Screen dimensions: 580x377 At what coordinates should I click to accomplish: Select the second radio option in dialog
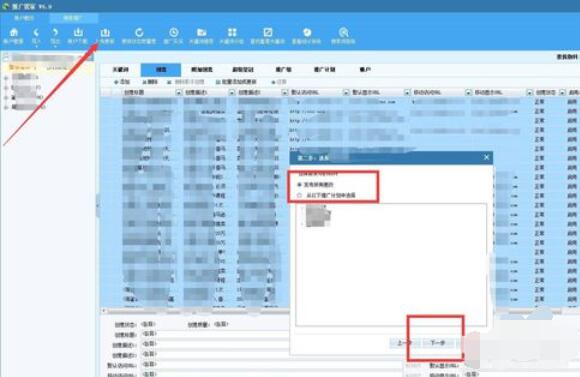299,195
